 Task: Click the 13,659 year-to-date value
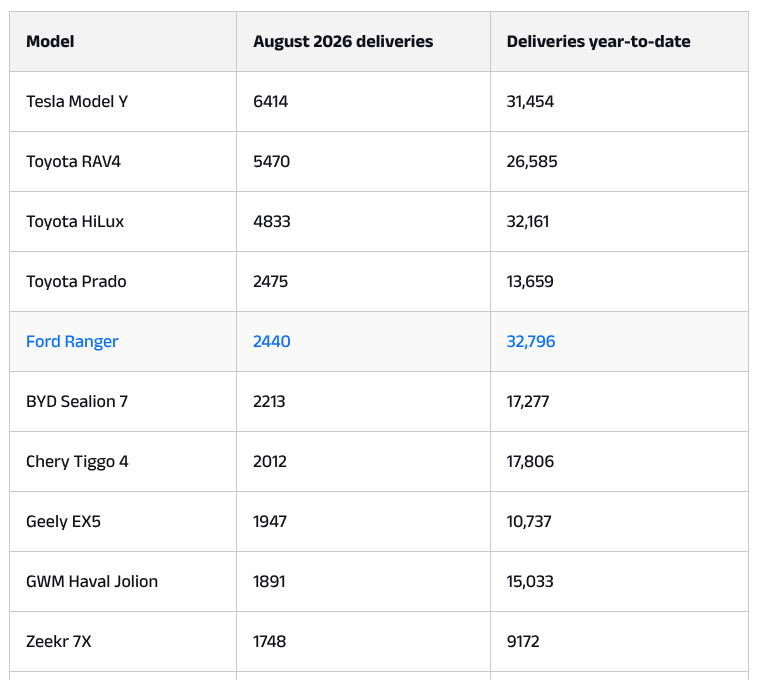530,282
